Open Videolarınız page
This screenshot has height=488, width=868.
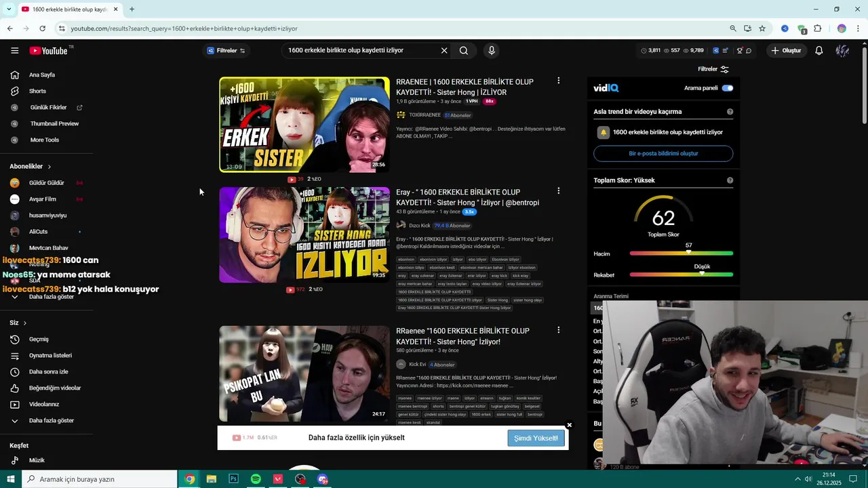(x=45, y=405)
